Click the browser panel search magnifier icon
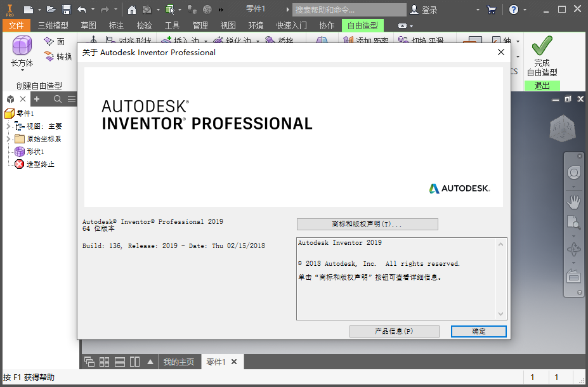 click(x=58, y=99)
